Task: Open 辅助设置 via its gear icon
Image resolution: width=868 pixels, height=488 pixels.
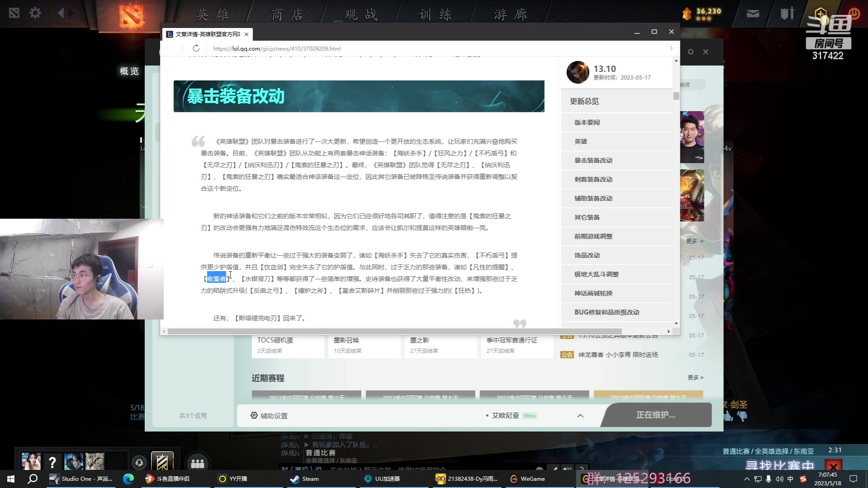Action: tap(254, 415)
